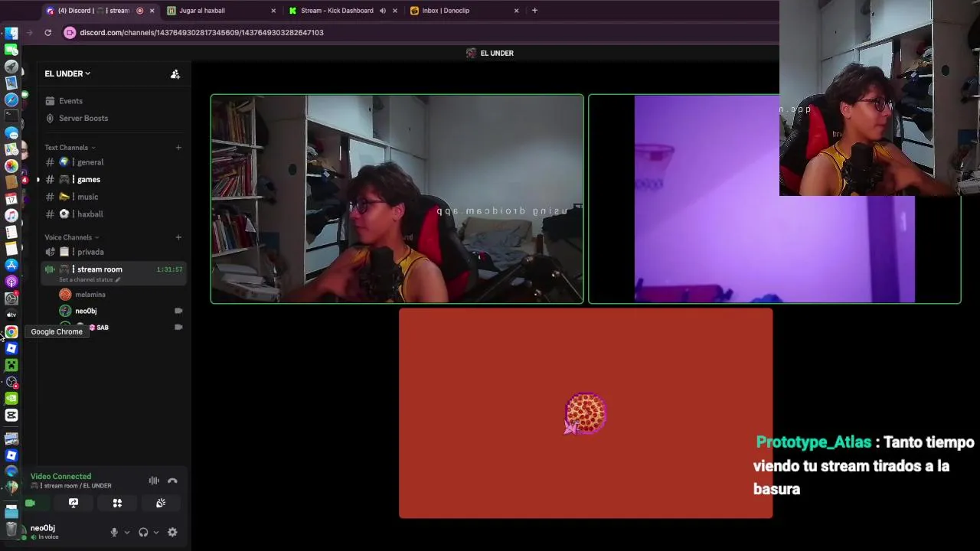980x551 pixels.
Task: Reload the page in Chrome
Action: point(47,32)
